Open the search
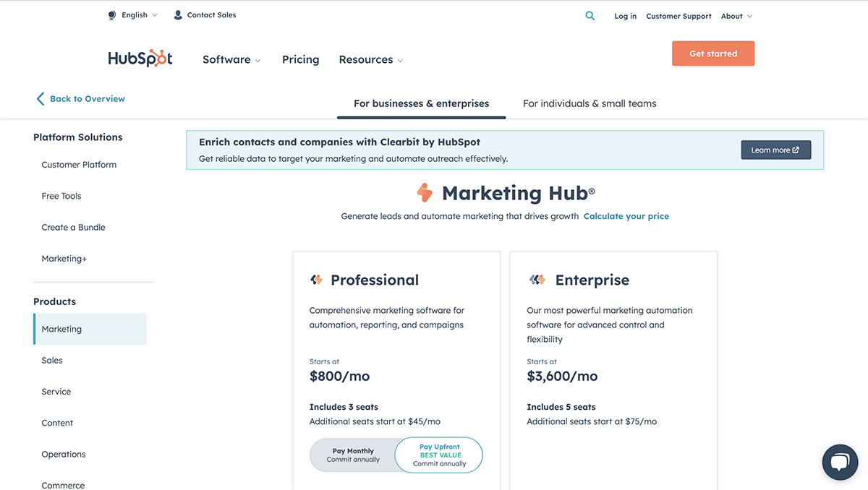 590,14
